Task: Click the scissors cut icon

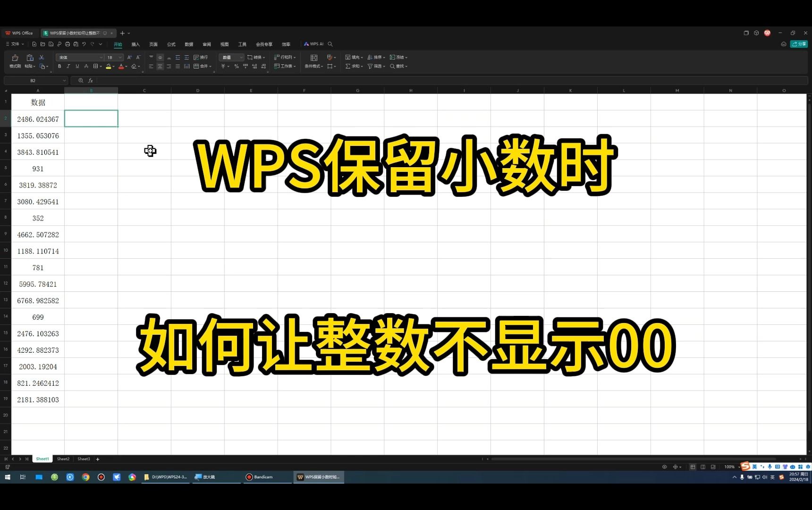Action: point(42,57)
